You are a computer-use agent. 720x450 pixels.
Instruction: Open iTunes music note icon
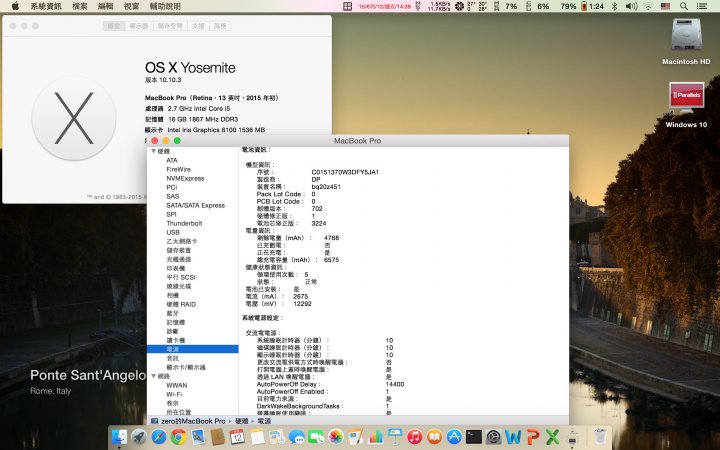(415, 436)
